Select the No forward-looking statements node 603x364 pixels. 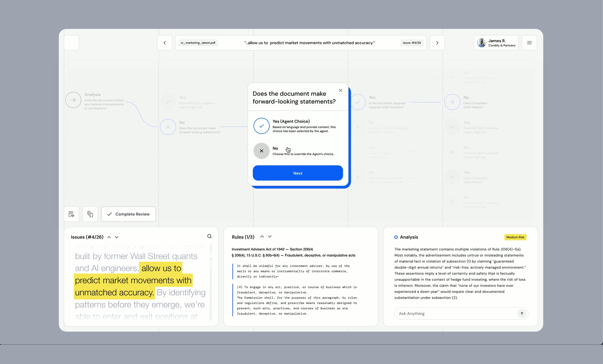click(168, 127)
